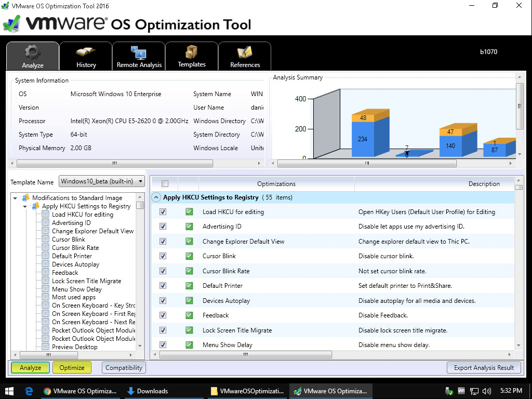Open the Analyze tab
This screenshot has height=399, width=532.
pos(33,56)
